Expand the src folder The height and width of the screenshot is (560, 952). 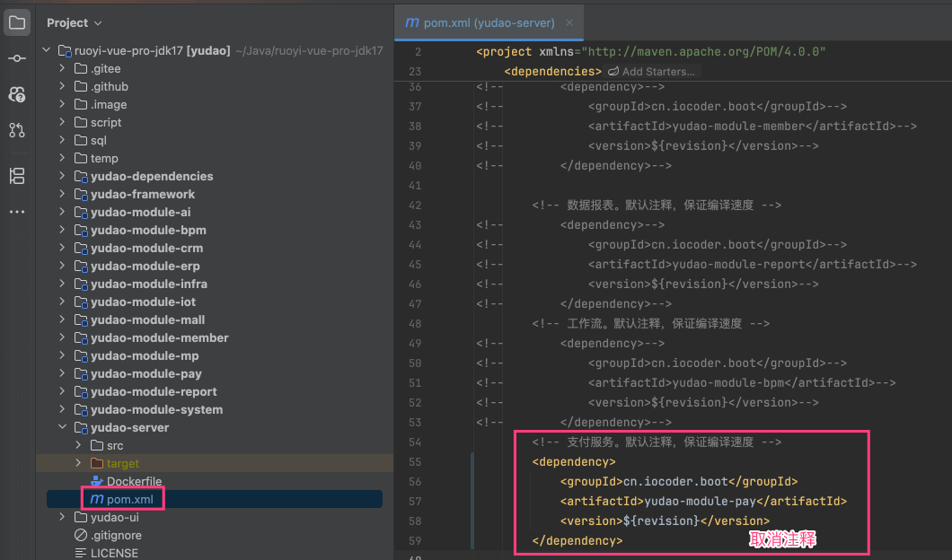(x=78, y=445)
